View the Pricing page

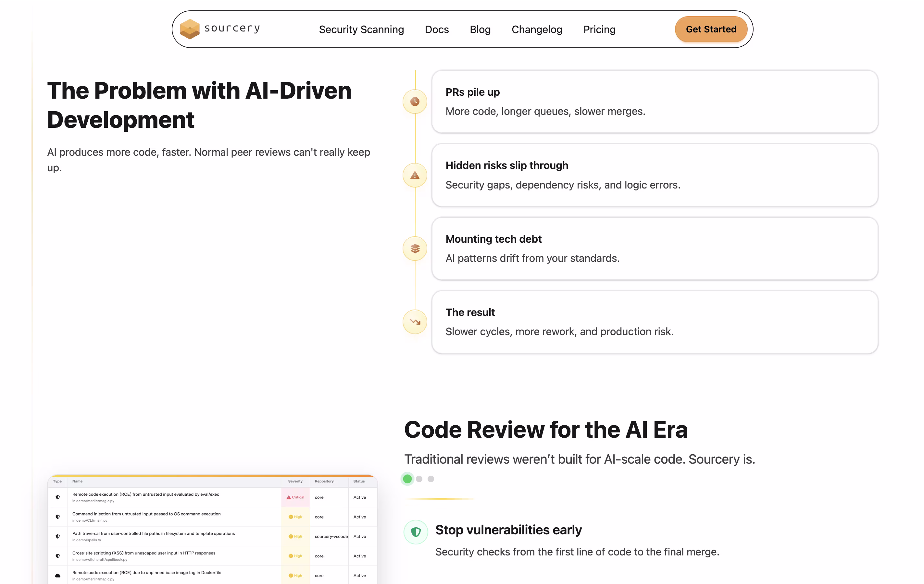pos(599,30)
